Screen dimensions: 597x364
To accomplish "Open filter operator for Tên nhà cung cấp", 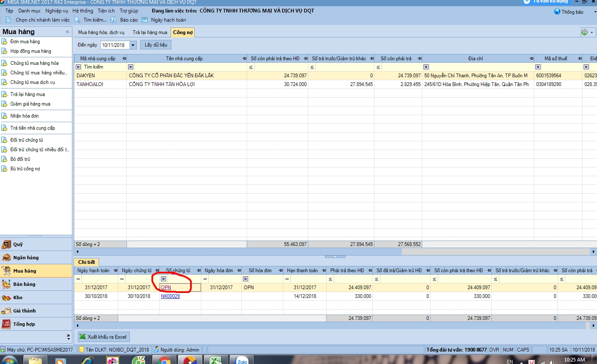I will pos(131,67).
